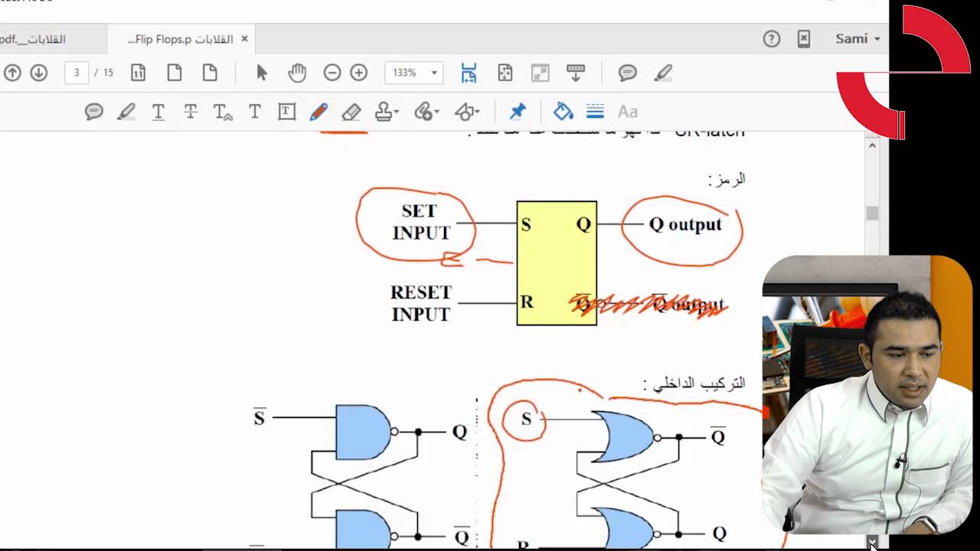Go to previous page with up arrow
Screen dimensions: 980x551
[x=12, y=73]
